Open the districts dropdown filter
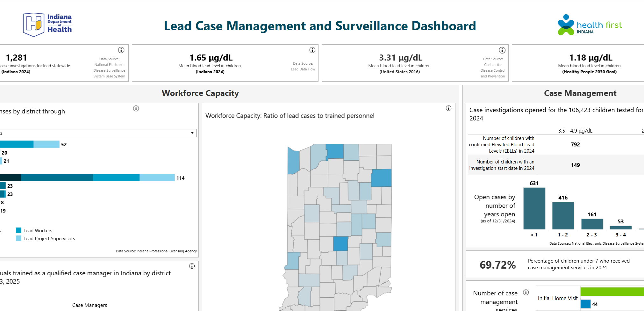 pyautogui.click(x=192, y=133)
